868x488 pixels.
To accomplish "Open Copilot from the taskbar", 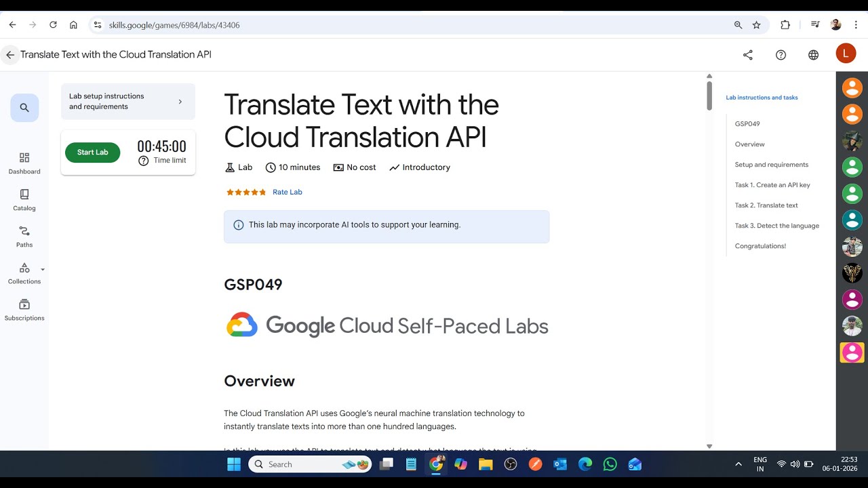I will click(461, 464).
